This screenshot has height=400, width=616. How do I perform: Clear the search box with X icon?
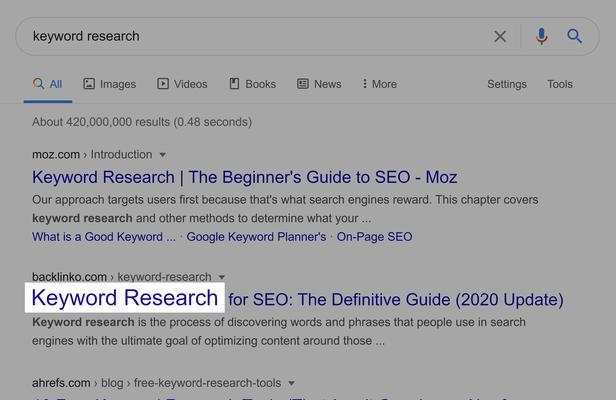tap(500, 37)
